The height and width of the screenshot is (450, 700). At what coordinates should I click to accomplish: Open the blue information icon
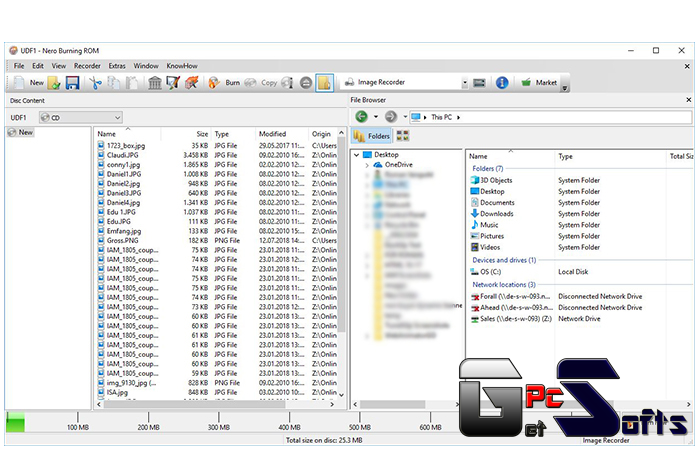(502, 83)
